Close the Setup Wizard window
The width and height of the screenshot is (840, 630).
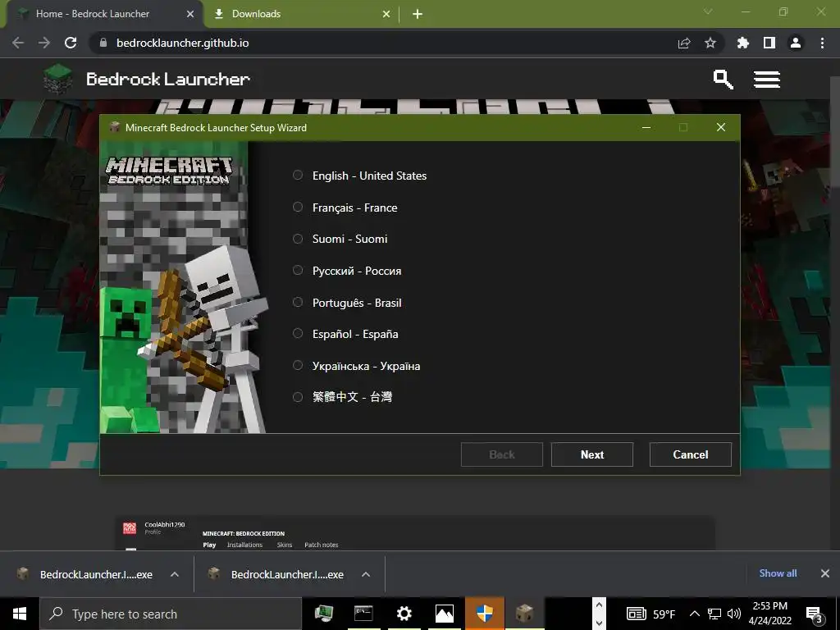[720, 127]
